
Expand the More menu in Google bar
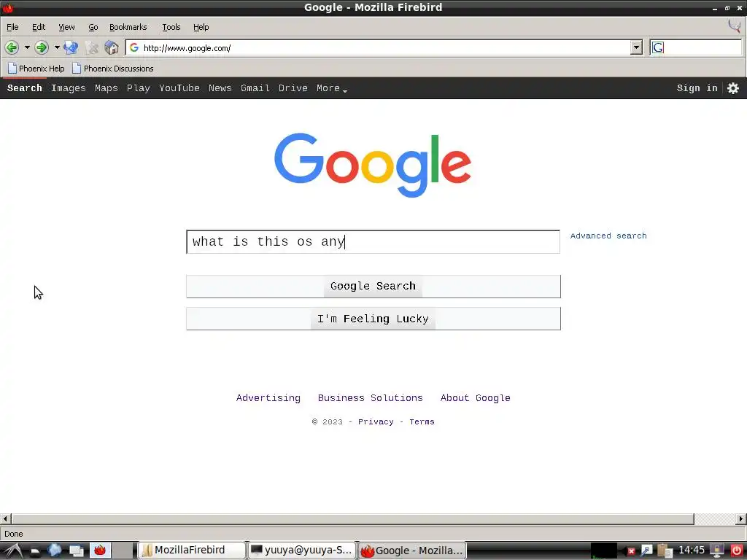(332, 88)
